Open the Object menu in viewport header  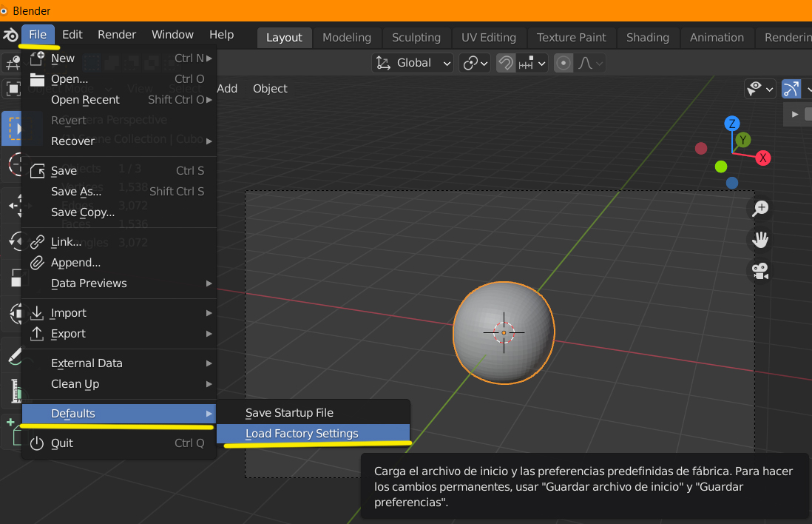pyautogui.click(x=270, y=89)
